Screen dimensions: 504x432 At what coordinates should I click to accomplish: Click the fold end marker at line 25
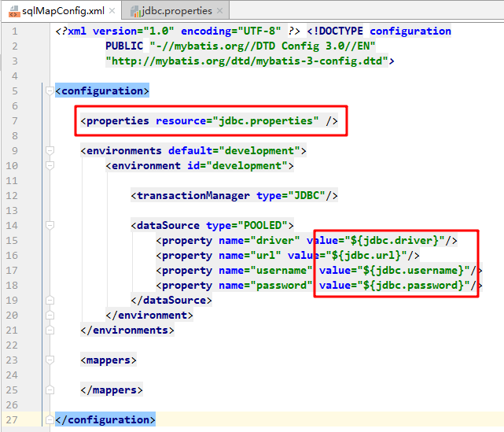click(x=50, y=390)
